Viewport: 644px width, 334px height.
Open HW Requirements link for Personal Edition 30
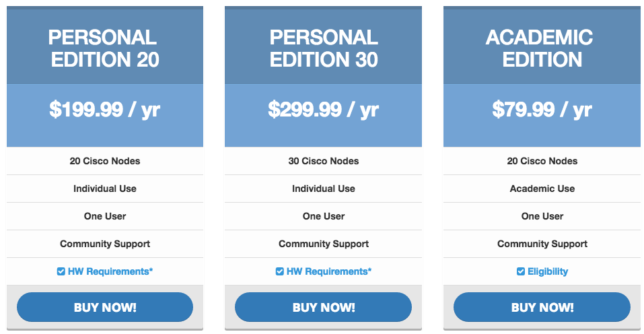[x=329, y=272]
